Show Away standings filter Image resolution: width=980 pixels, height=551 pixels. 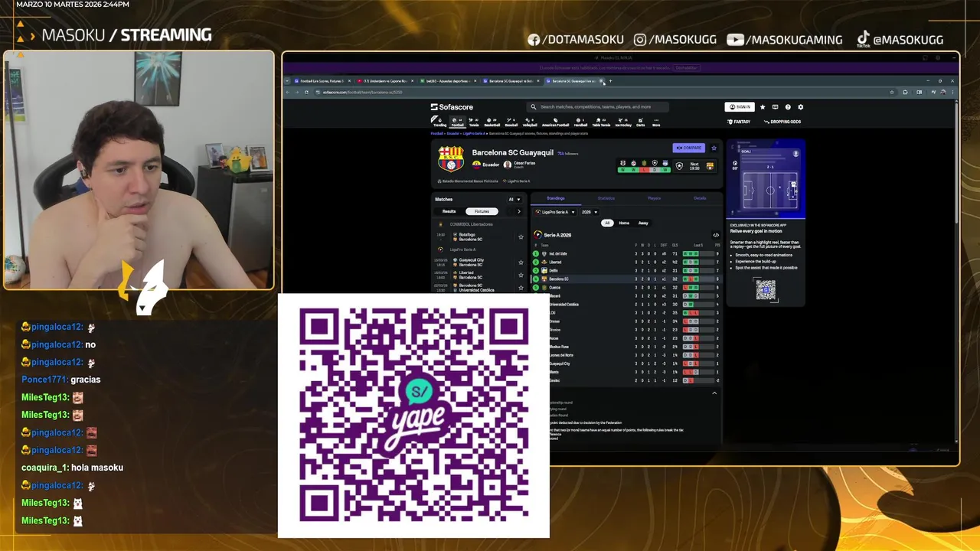[x=643, y=223]
